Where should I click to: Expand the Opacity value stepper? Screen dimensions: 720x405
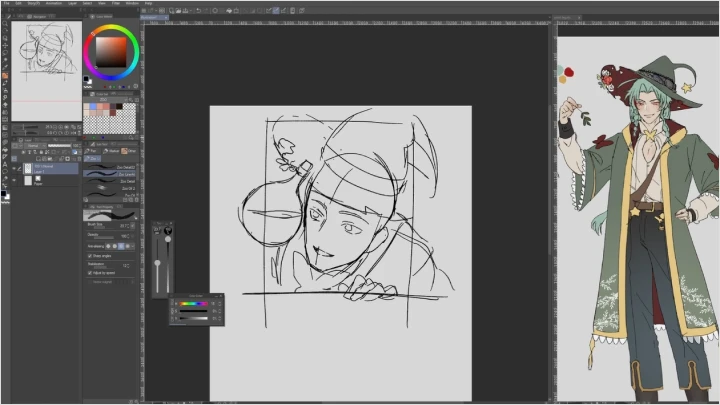click(x=131, y=236)
